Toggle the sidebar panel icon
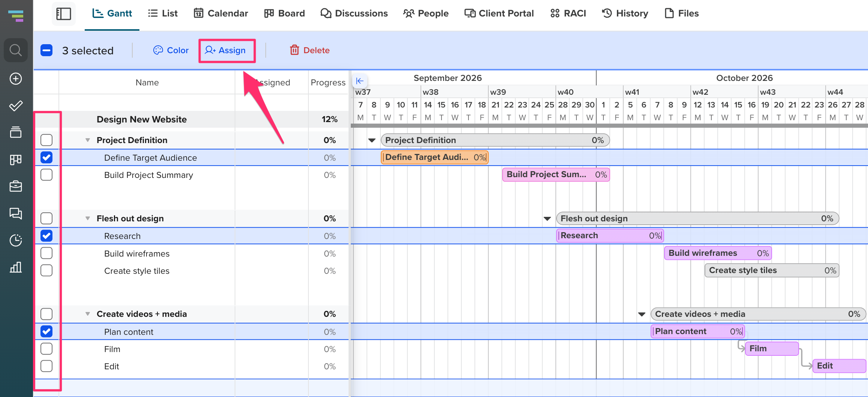The width and height of the screenshot is (868, 397). tap(64, 14)
